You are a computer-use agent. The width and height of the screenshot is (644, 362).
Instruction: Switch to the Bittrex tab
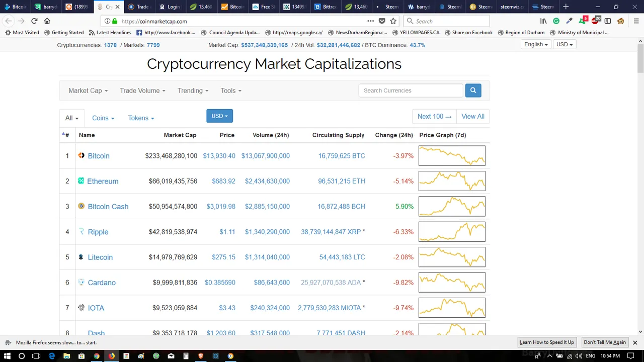point(326,7)
